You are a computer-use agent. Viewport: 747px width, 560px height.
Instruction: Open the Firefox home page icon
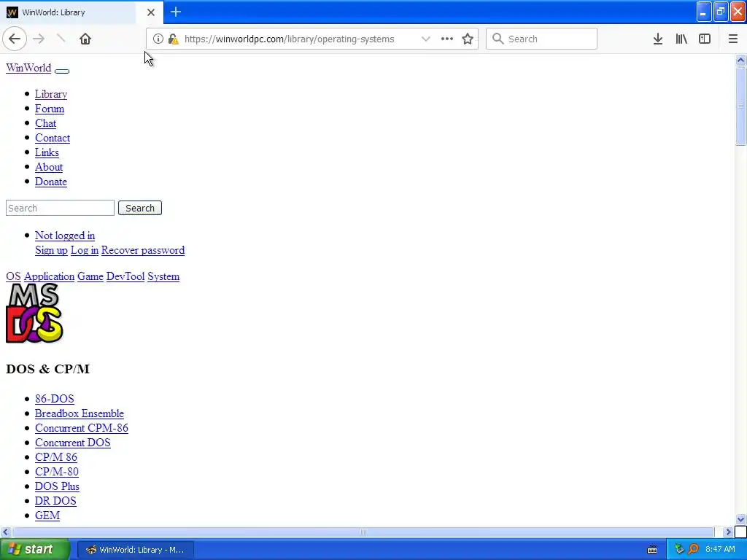coord(85,39)
